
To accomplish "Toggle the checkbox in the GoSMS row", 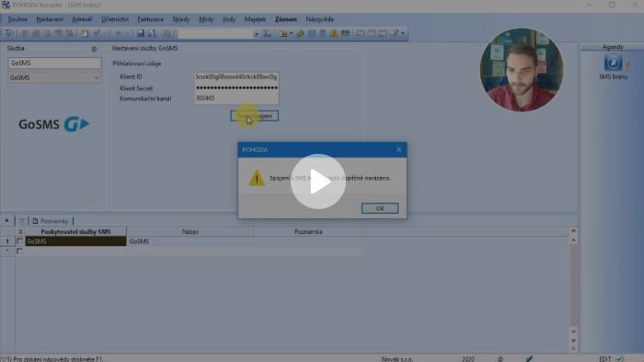I will click(x=19, y=241).
